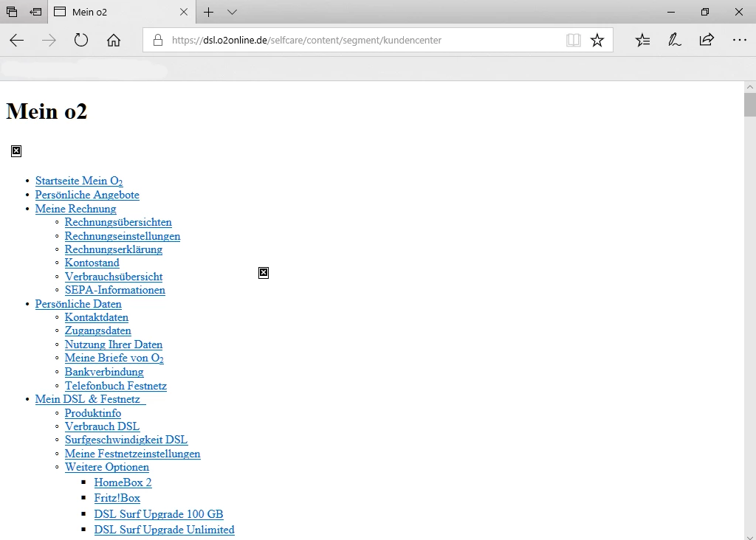Screen dimensions: 756x540
Task: Open Mein DSL & Festnetz link
Action: [x=90, y=399]
